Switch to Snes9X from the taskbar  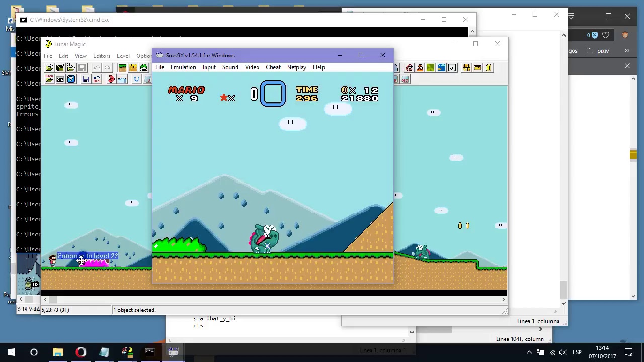click(173, 352)
